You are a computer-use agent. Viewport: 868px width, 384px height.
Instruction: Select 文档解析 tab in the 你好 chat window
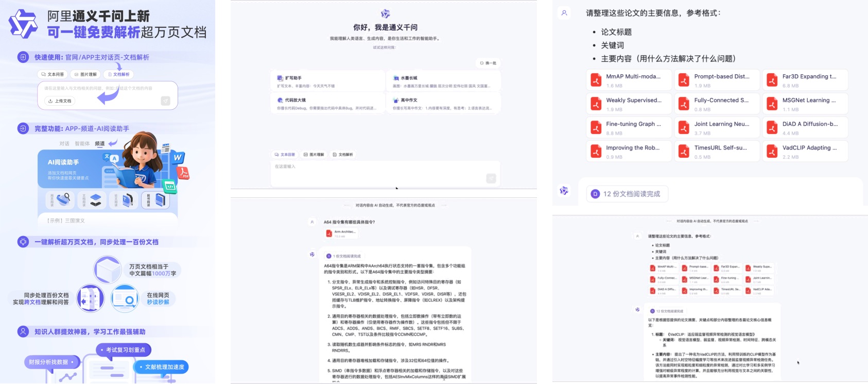tap(343, 155)
